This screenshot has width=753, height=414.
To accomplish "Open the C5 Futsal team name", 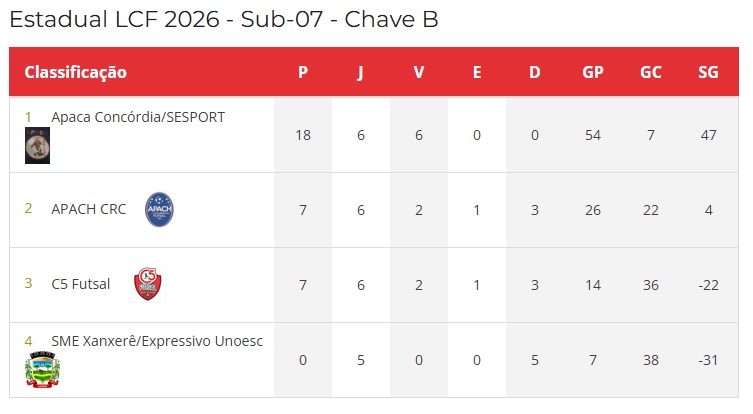I will point(81,284).
